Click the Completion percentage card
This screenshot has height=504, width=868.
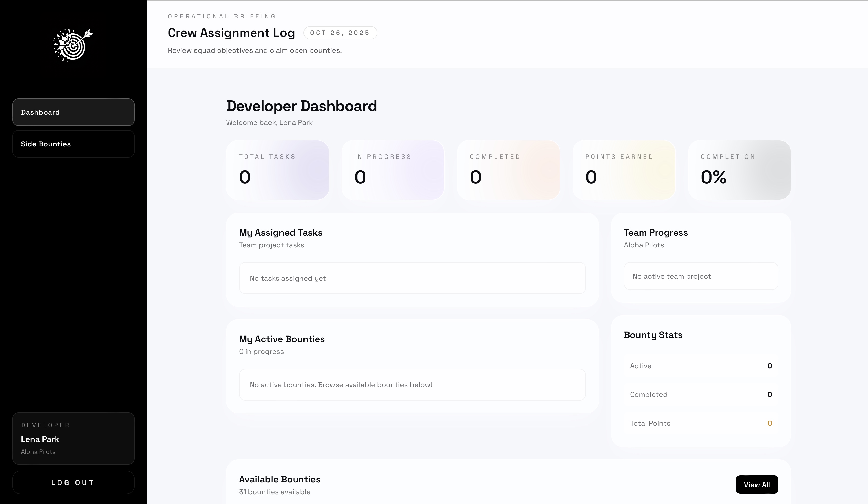click(x=739, y=170)
